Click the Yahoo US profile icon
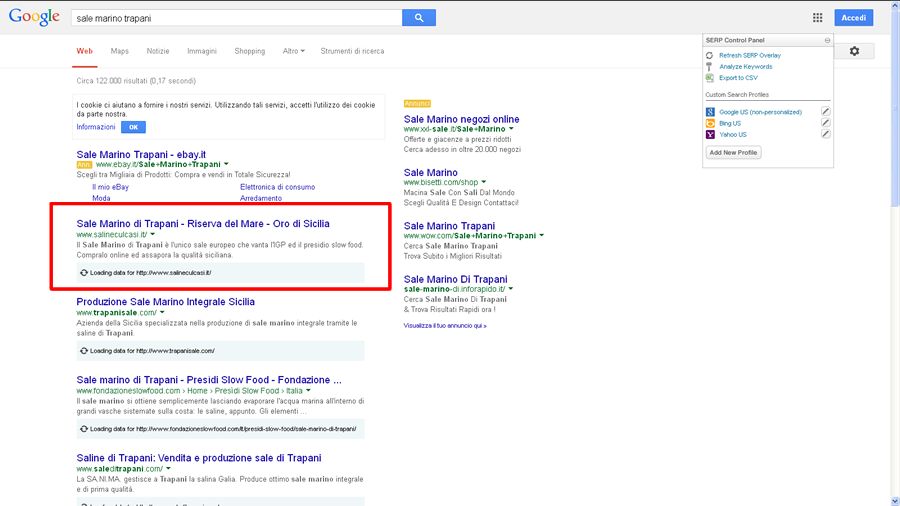This screenshot has height=506, width=900. tap(710, 134)
